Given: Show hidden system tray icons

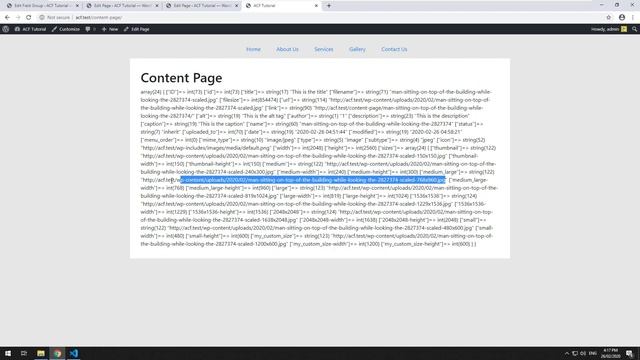Looking at the screenshot, I should (x=567, y=353).
